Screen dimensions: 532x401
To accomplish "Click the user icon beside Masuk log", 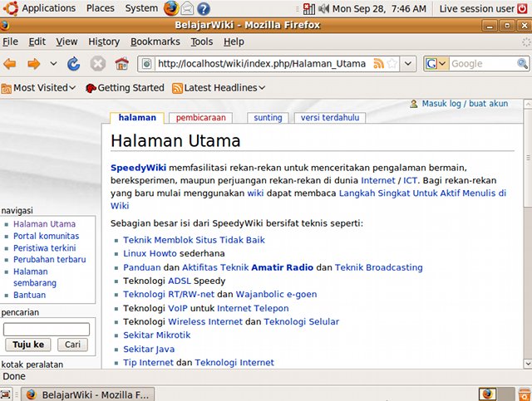I will 414,104.
